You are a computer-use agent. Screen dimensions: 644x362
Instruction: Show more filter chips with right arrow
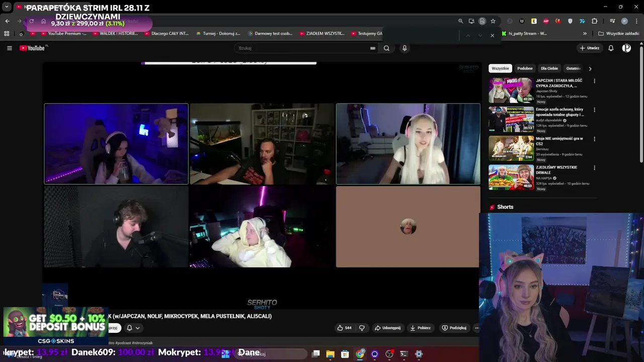(590, 68)
